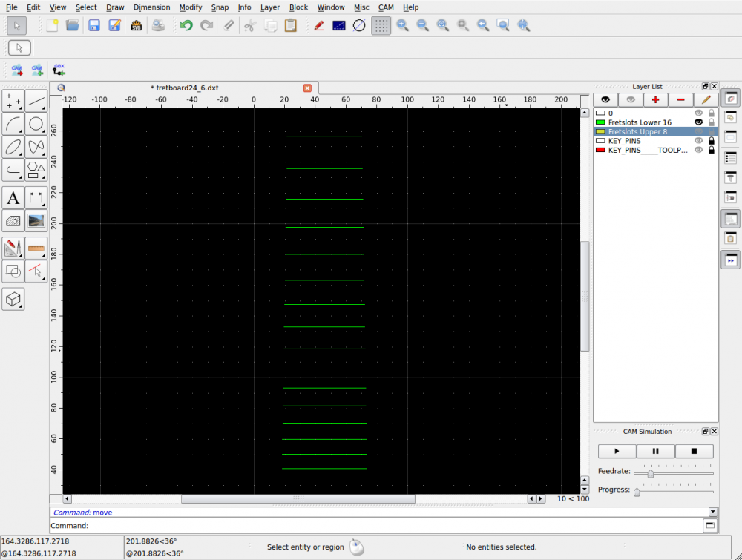The width and height of the screenshot is (742, 560).
Task: Zoom out of the drawing
Action: (423, 25)
